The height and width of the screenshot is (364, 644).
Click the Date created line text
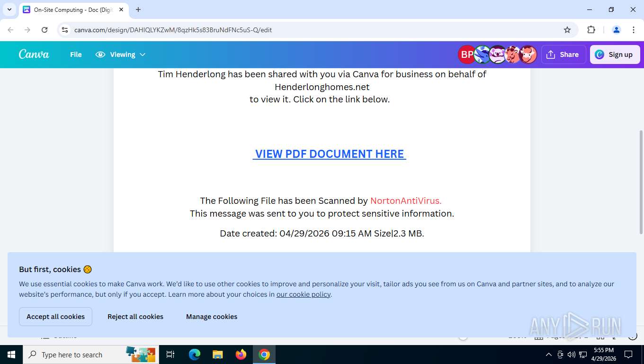pyautogui.click(x=322, y=233)
